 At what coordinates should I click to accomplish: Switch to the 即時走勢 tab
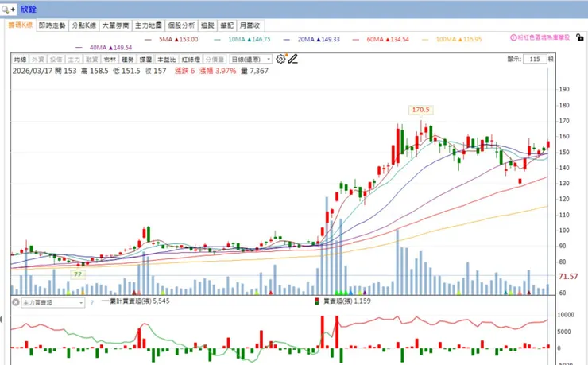[52, 25]
